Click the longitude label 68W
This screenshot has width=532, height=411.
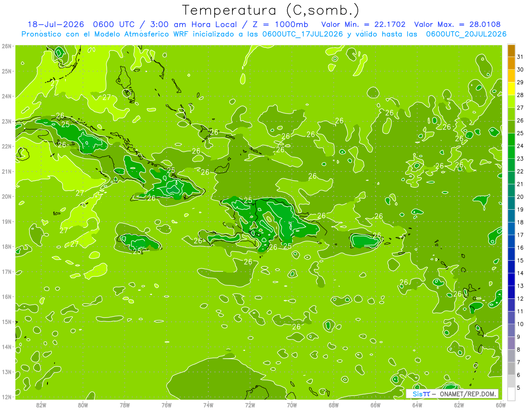coord(334,405)
